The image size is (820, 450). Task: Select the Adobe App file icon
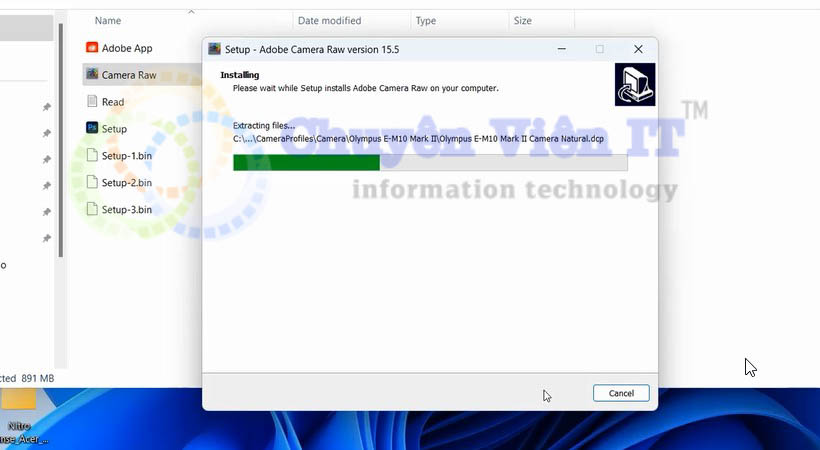coord(92,48)
